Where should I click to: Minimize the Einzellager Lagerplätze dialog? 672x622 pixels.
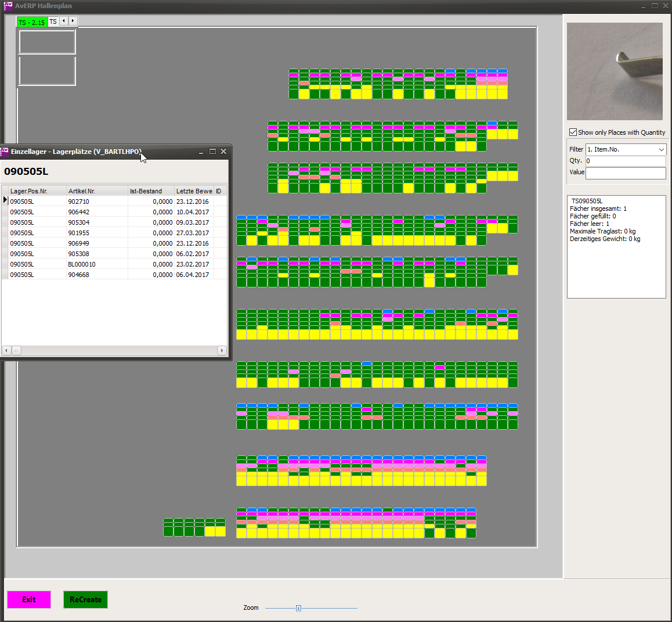click(201, 152)
